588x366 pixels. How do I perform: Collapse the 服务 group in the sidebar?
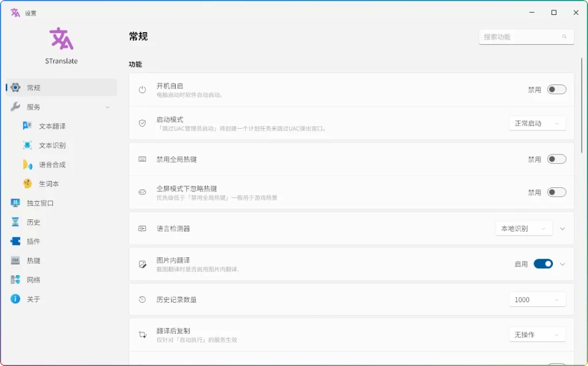[107, 107]
